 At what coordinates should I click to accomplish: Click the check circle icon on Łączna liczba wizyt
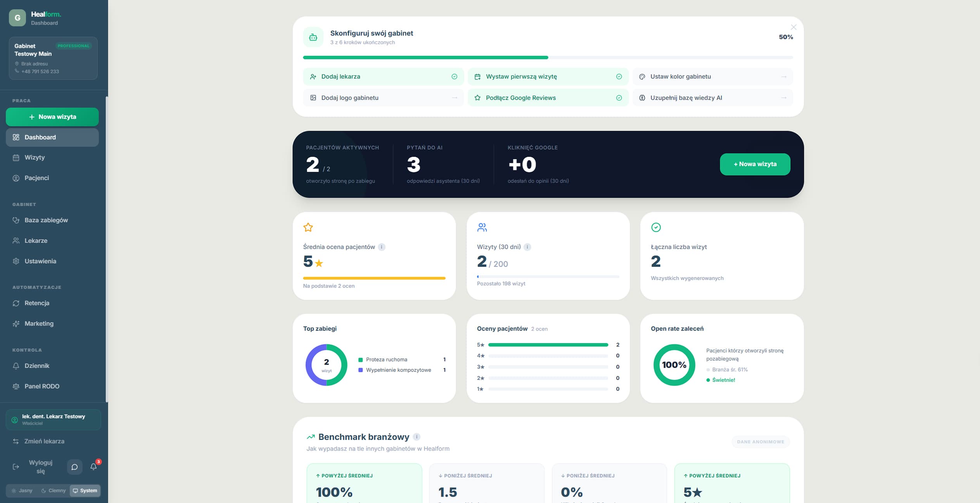(656, 227)
